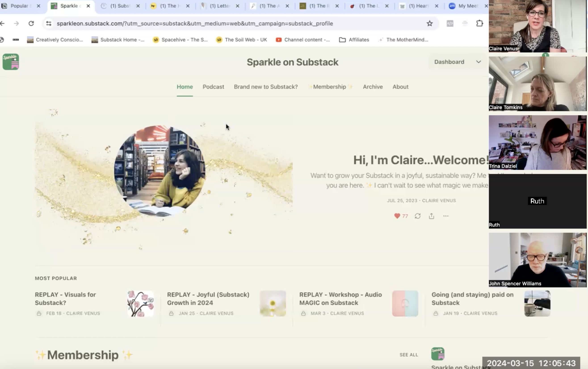Viewport: 588px width, 369px height.
Task: Go to the Podcast tab
Action: pyautogui.click(x=213, y=87)
